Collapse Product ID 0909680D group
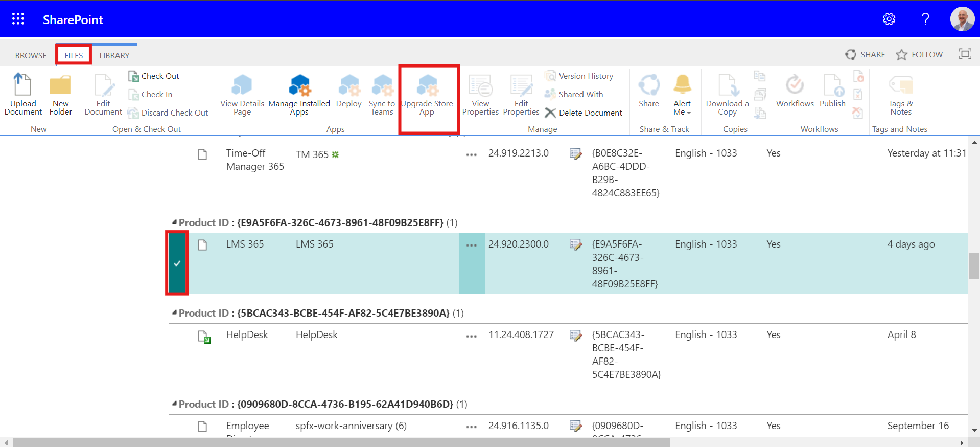 click(x=174, y=404)
